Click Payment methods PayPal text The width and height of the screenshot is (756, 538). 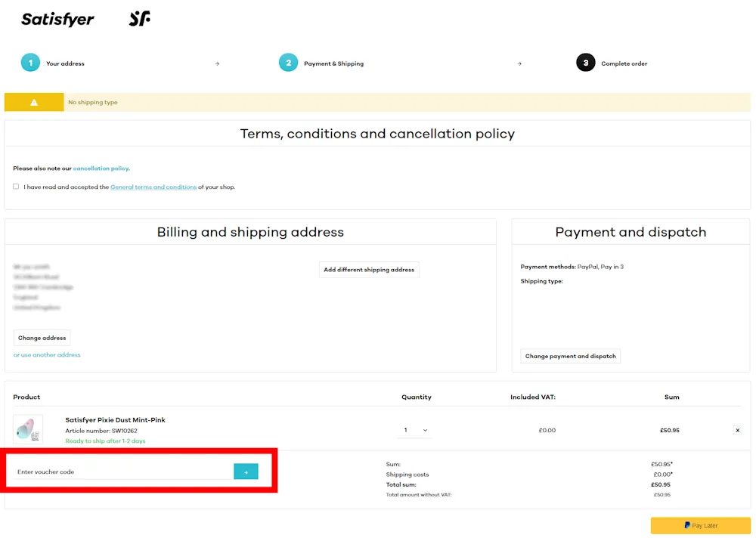pyautogui.click(x=572, y=267)
